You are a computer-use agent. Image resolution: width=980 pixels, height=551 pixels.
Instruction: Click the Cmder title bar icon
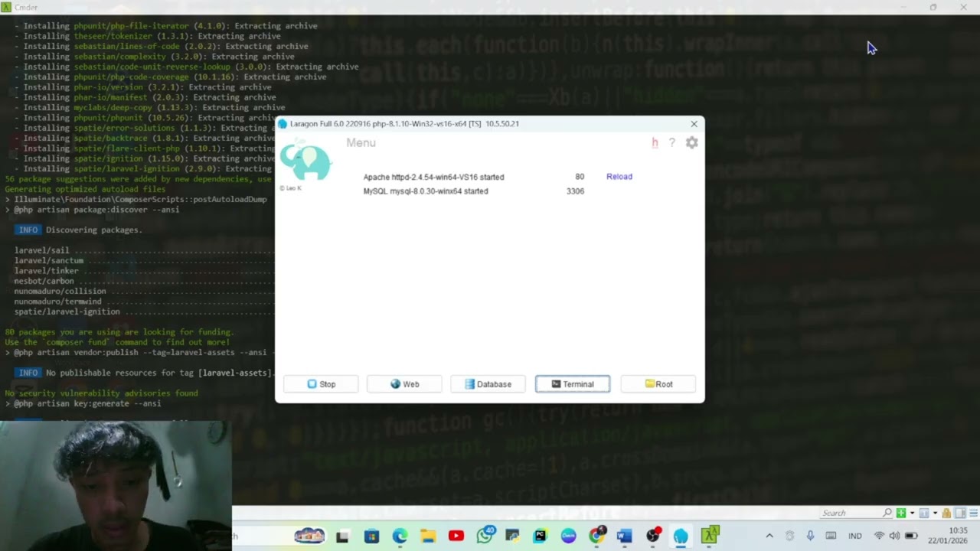pos(6,7)
